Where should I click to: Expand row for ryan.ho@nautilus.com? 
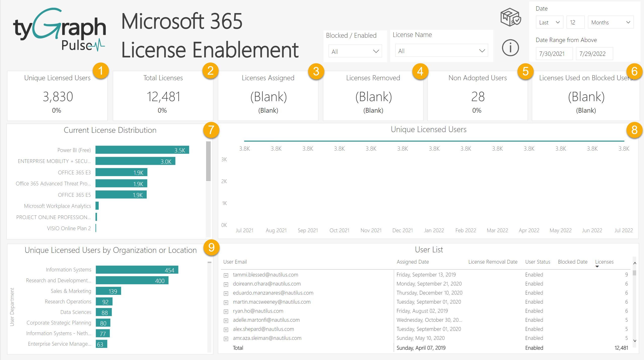pyautogui.click(x=226, y=311)
